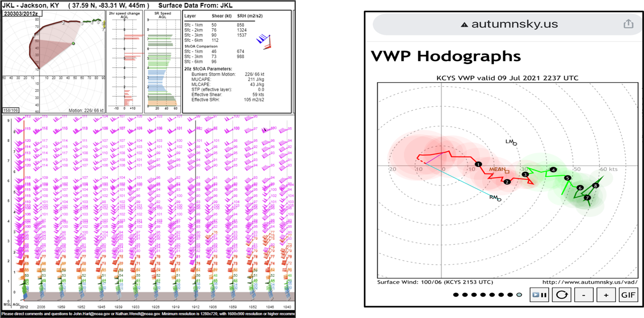The image size is (644, 318).
Task: Click the Motion: 226/ 66 kt label
Action: coord(86,111)
